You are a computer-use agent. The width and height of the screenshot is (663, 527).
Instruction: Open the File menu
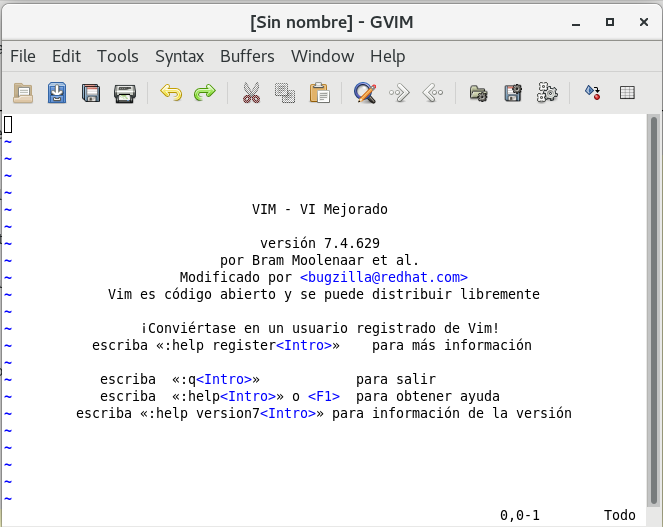pyautogui.click(x=22, y=56)
